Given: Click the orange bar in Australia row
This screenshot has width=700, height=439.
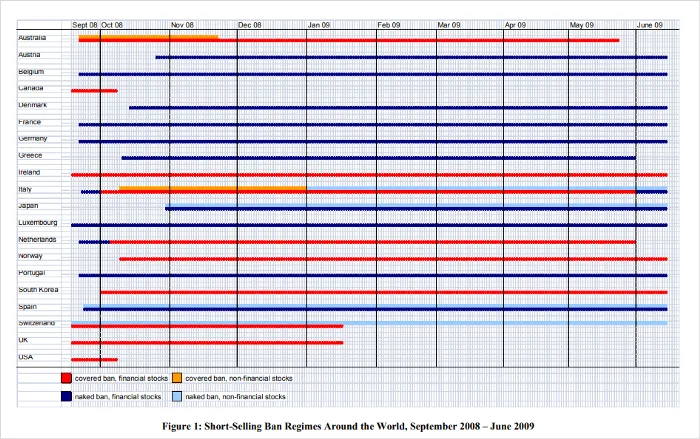Looking at the screenshot, I should coord(149,37).
